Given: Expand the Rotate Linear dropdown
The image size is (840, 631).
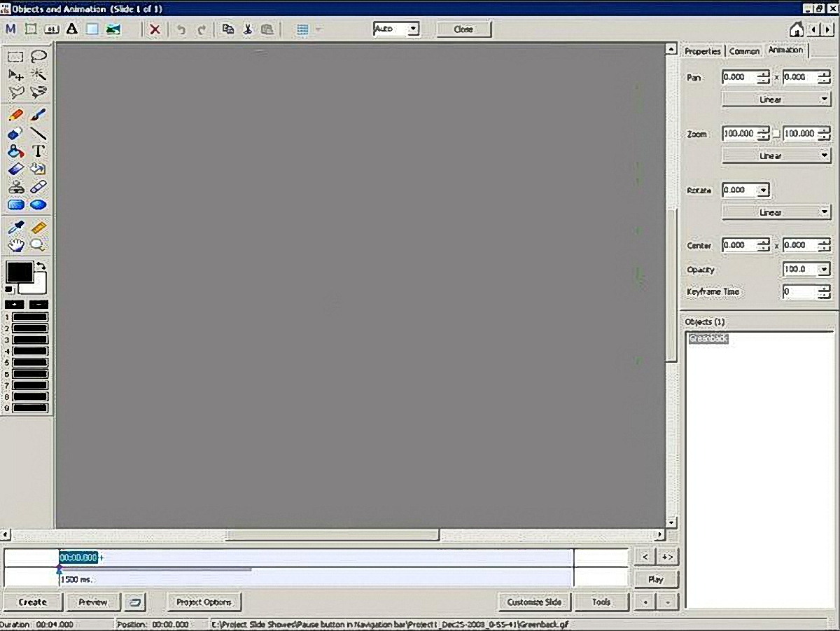Looking at the screenshot, I should click(776, 212).
